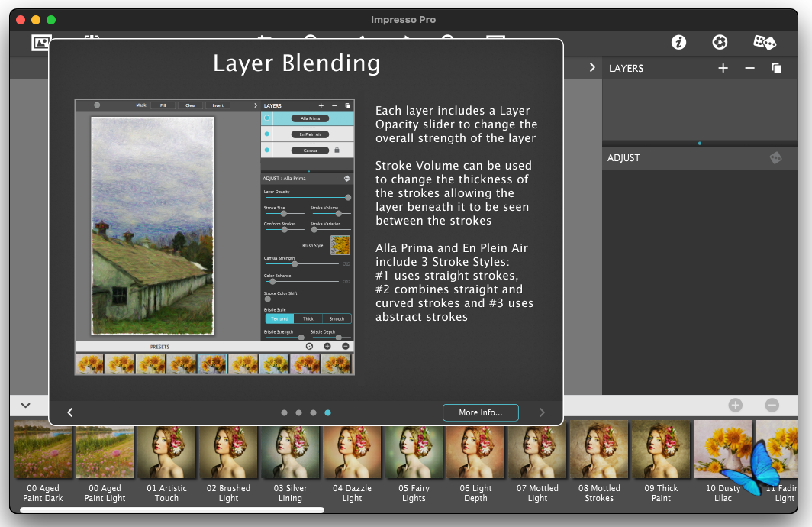Image resolution: width=812 pixels, height=527 pixels.
Task: Jump to the third tutorial page dot
Action: (x=313, y=413)
